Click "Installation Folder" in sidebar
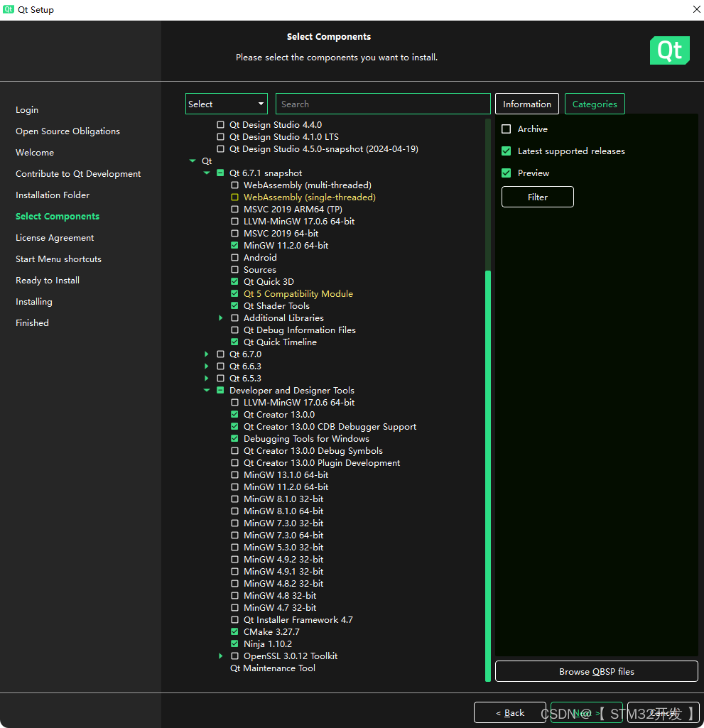704x728 pixels. [x=53, y=195]
